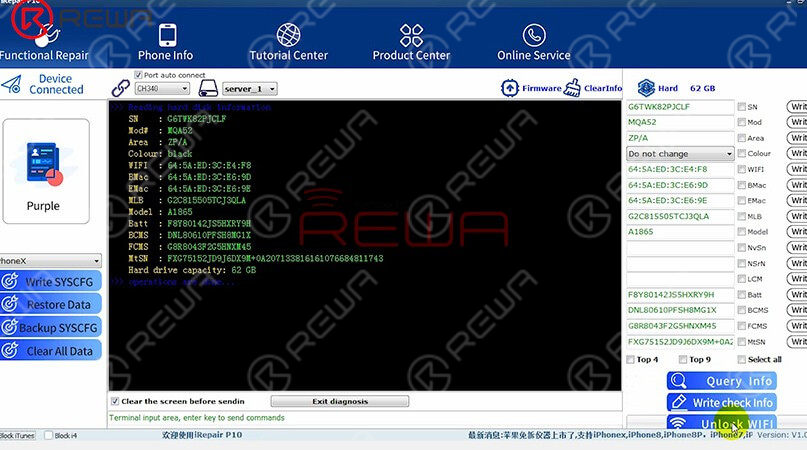This screenshot has width=807, height=450.
Task: Click the ClearInfo broom icon
Action: click(572, 88)
